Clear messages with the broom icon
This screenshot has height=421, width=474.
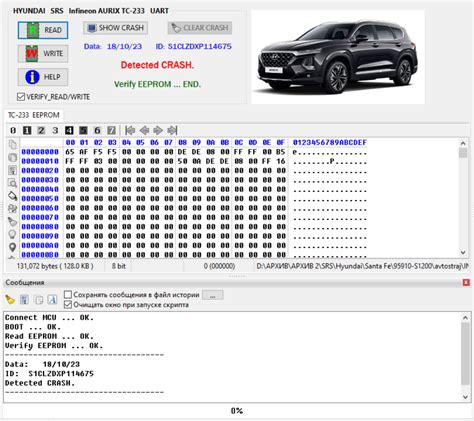pyautogui.click(x=10, y=300)
